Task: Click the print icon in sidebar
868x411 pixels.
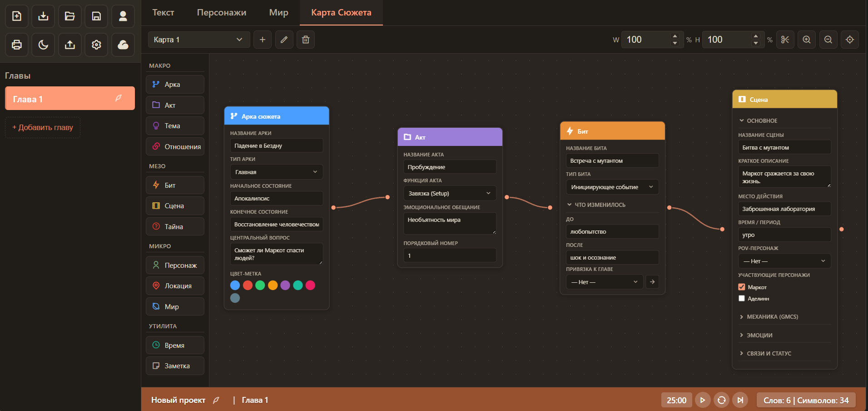Action: (17, 45)
